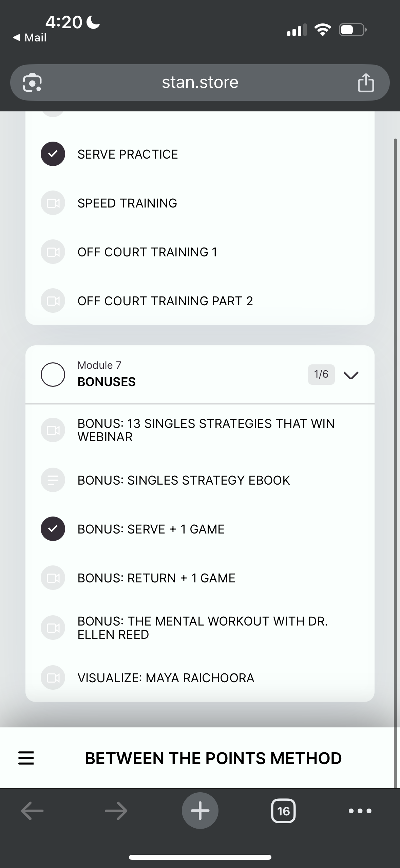Screen dimensions: 400x868
Task: Tap the stan.store address field
Action: tap(200, 83)
